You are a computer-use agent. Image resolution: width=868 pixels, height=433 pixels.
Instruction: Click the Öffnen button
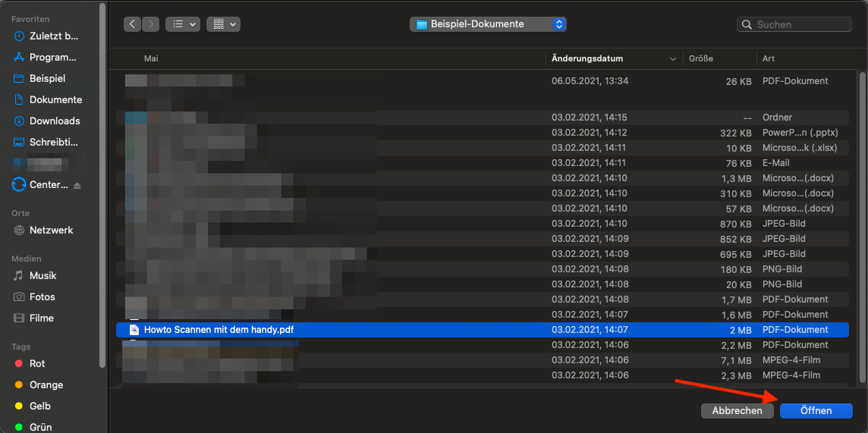(816, 411)
